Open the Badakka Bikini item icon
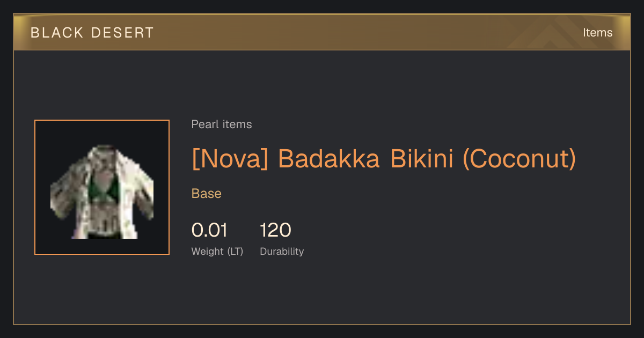The width and height of the screenshot is (644, 338). tap(102, 187)
